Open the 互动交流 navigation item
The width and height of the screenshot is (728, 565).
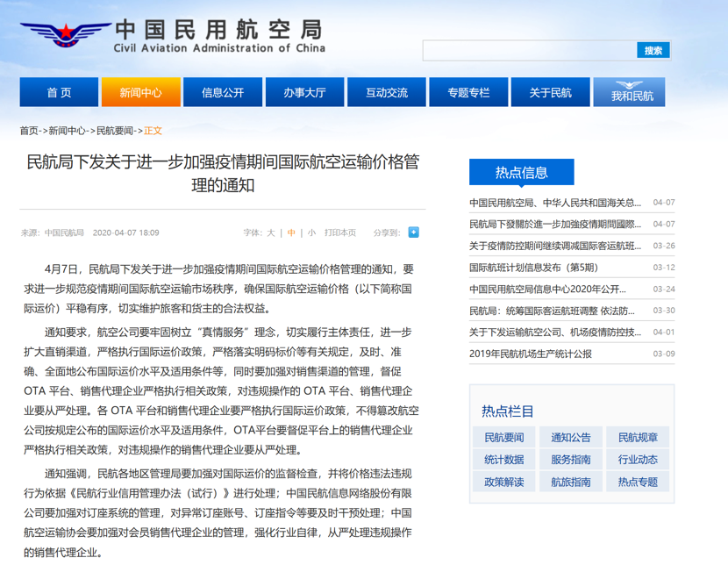(387, 92)
